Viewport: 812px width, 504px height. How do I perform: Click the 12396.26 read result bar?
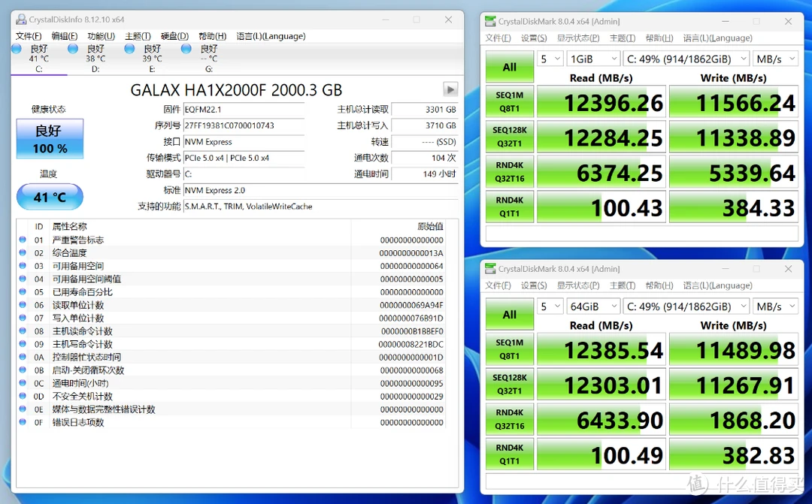pos(601,102)
